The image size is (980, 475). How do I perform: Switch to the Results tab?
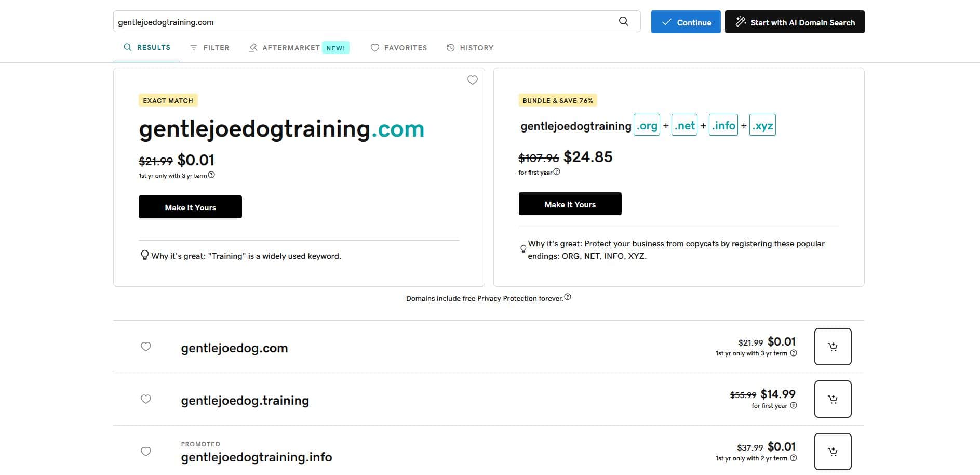click(147, 47)
